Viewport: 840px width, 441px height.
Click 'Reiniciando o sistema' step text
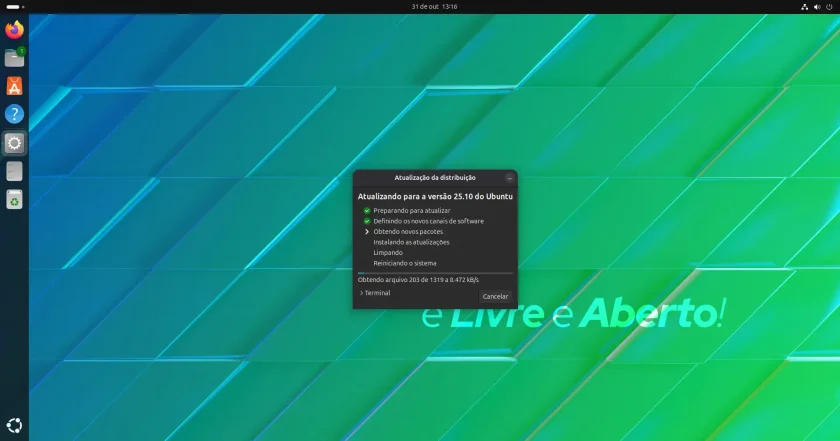coord(405,263)
